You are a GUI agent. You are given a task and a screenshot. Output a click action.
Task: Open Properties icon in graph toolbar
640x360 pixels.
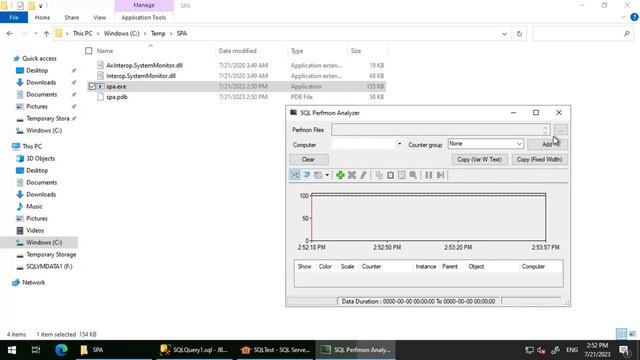point(402,175)
